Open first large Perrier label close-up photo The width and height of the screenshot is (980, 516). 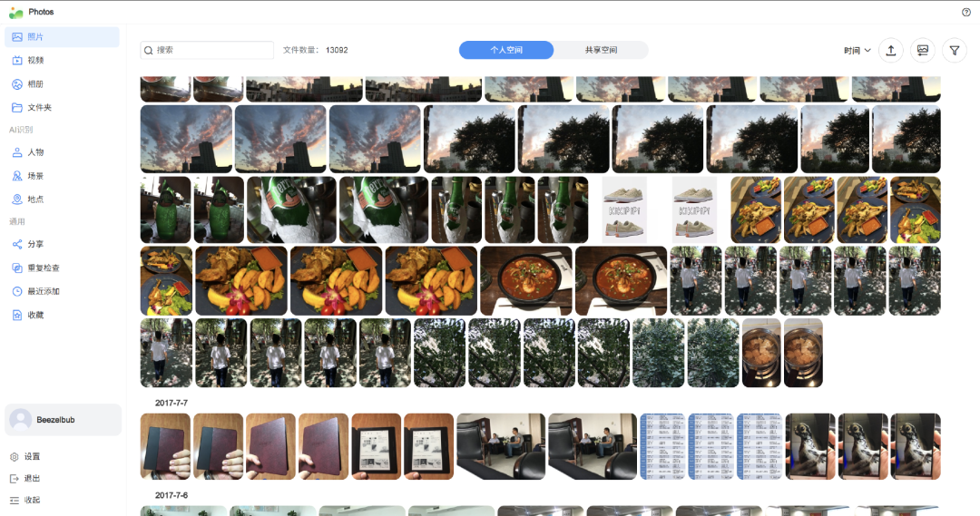292,209
